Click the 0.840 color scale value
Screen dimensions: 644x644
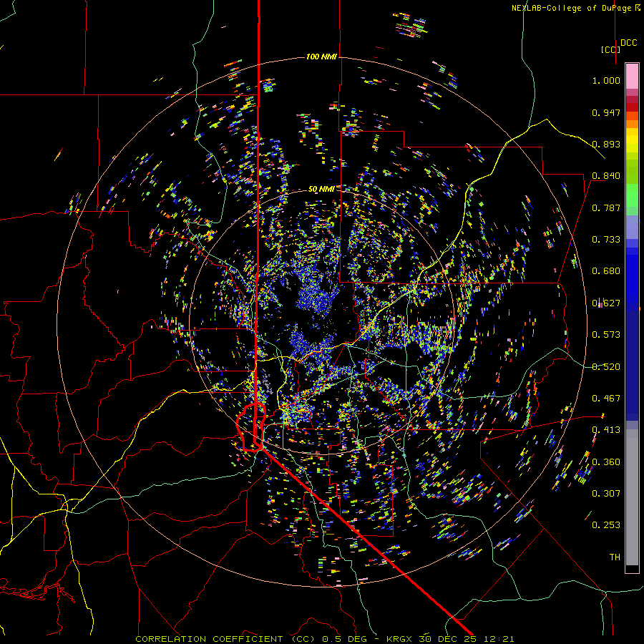click(606, 176)
